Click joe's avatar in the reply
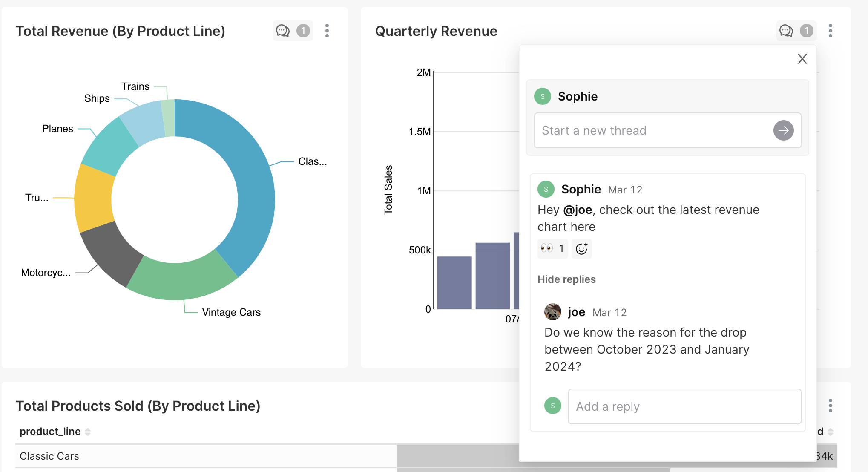Viewport: 868px width, 472px height. (553, 312)
